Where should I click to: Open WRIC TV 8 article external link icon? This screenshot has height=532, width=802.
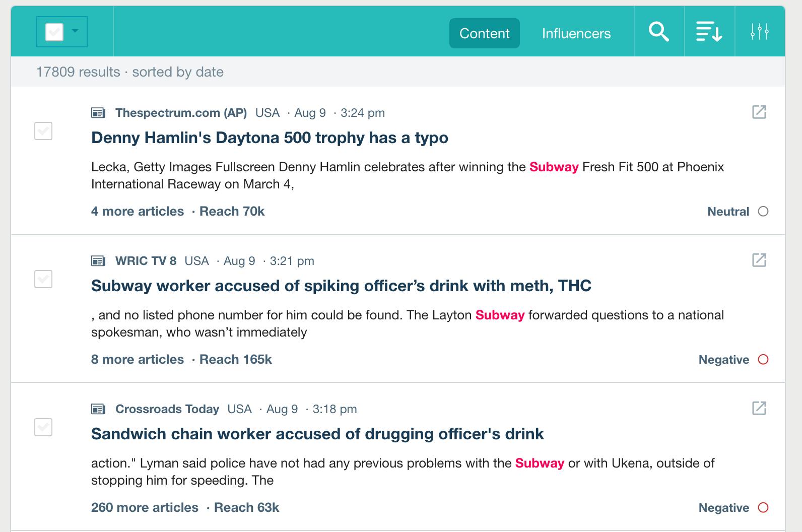[x=759, y=260]
